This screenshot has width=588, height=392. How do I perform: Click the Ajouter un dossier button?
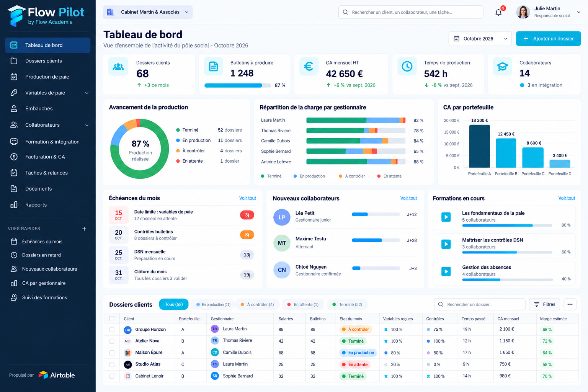pyautogui.click(x=548, y=39)
